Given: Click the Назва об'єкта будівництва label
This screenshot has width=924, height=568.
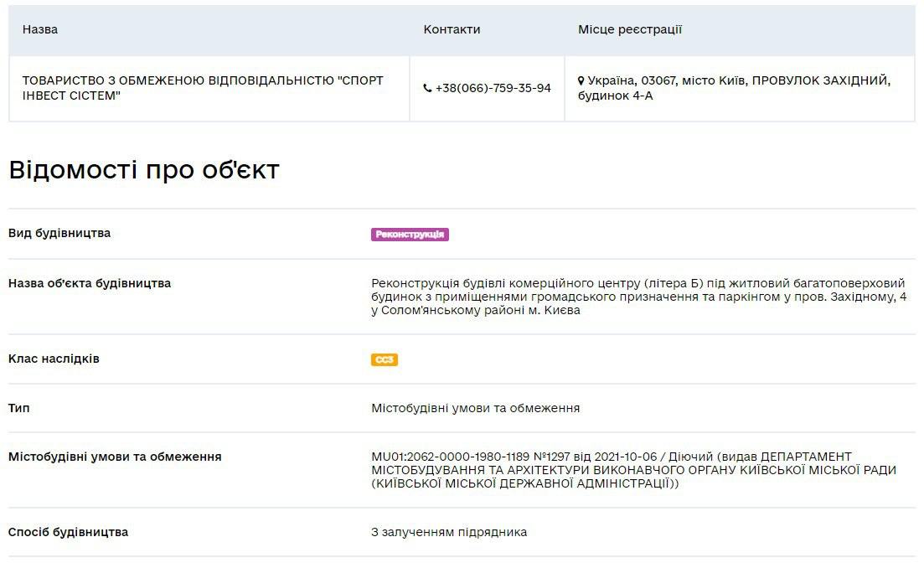Looking at the screenshot, I should 90,283.
